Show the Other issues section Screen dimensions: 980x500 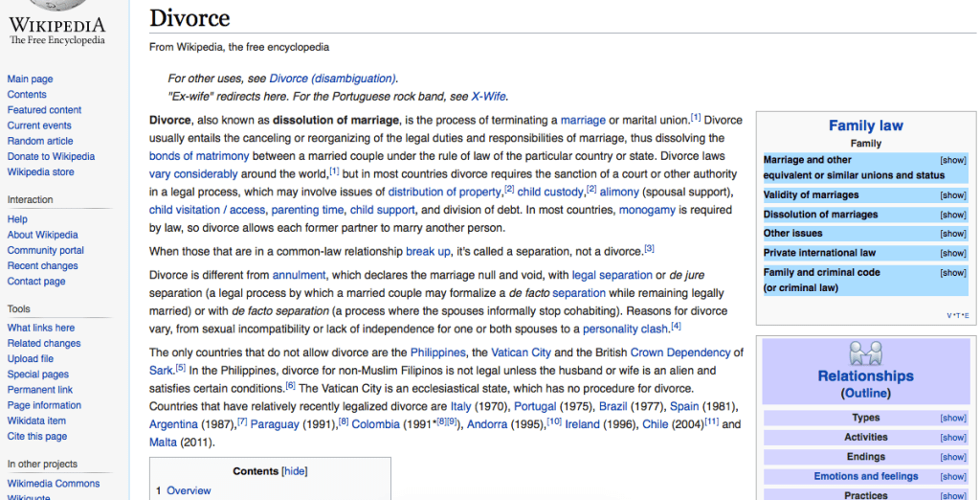[x=952, y=234]
